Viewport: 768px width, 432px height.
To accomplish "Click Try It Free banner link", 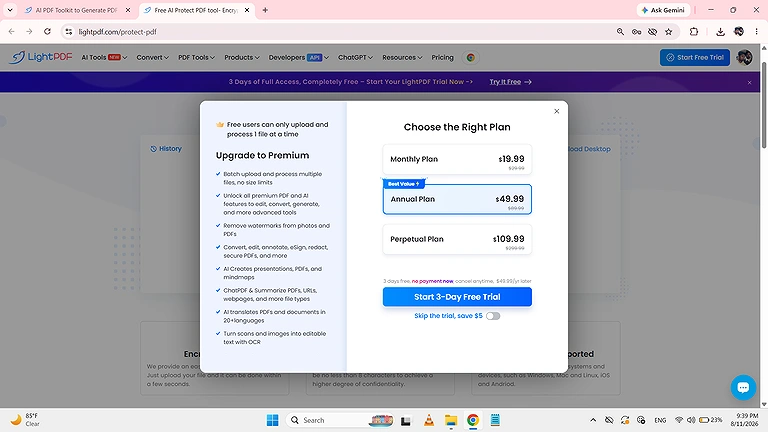I will point(510,82).
